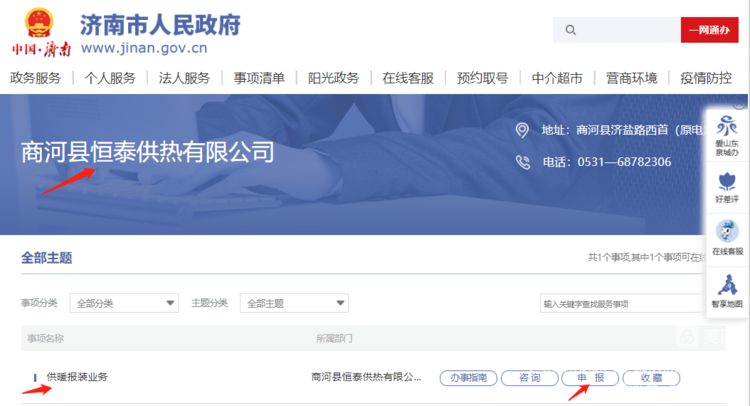The width and height of the screenshot is (750, 406).
Task: Open the 爱山东泉城办 sidebar icon
Action: [727, 135]
